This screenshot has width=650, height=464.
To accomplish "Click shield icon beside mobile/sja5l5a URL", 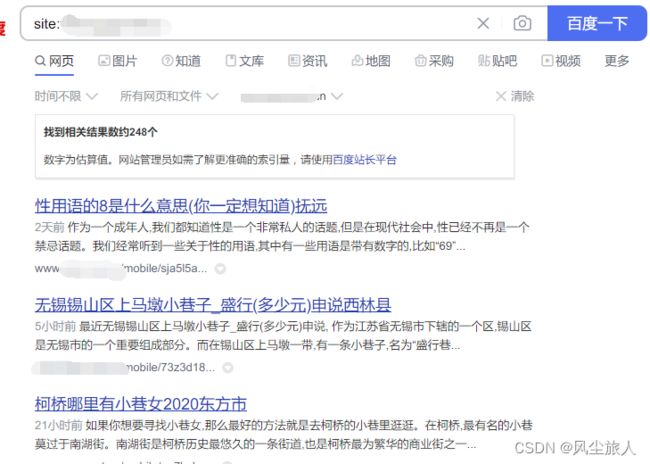I will [220, 269].
